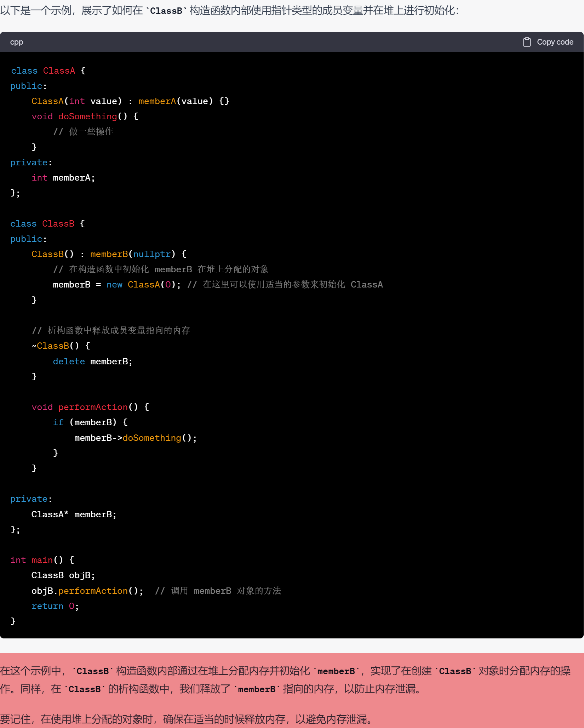584x728 pixels.
Task: Click the 'memberB->doSomething();' line
Action: pos(136,438)
